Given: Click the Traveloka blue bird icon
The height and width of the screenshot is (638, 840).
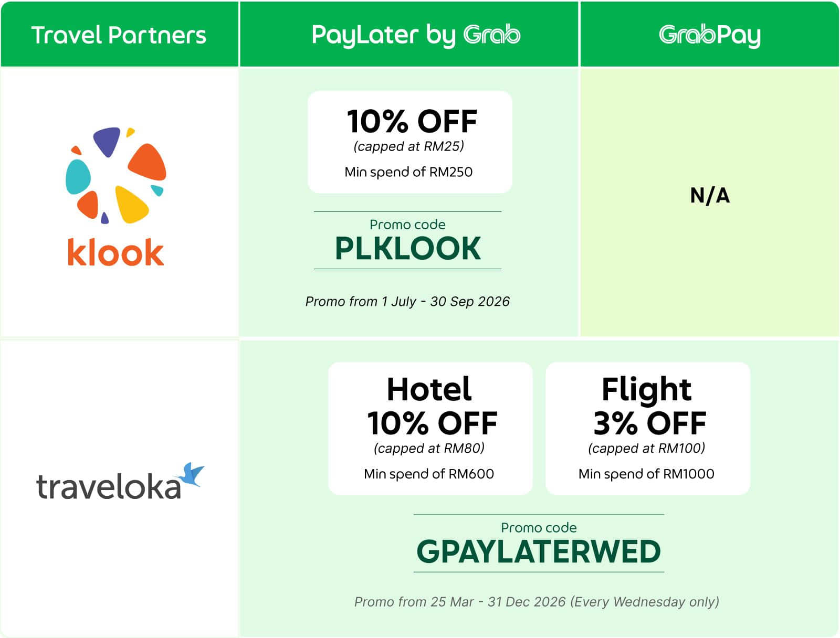Looking at the screenshot, I should point(191,474).
